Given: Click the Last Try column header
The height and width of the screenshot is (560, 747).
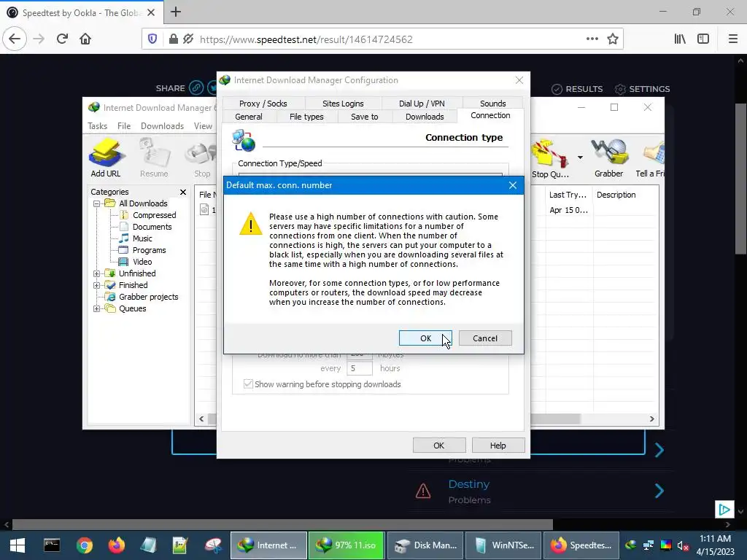Looking at the screenshot, I should point(568,195).
